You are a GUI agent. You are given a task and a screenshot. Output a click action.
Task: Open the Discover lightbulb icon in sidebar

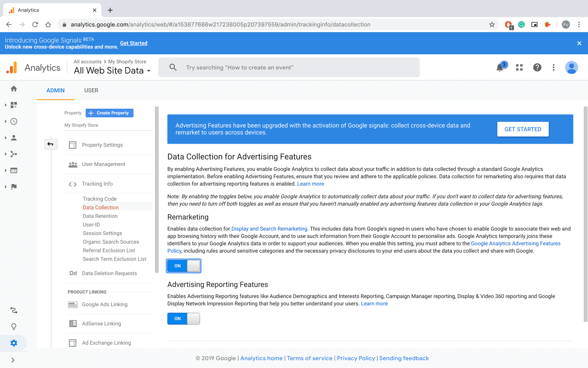(x=14, y=327)
